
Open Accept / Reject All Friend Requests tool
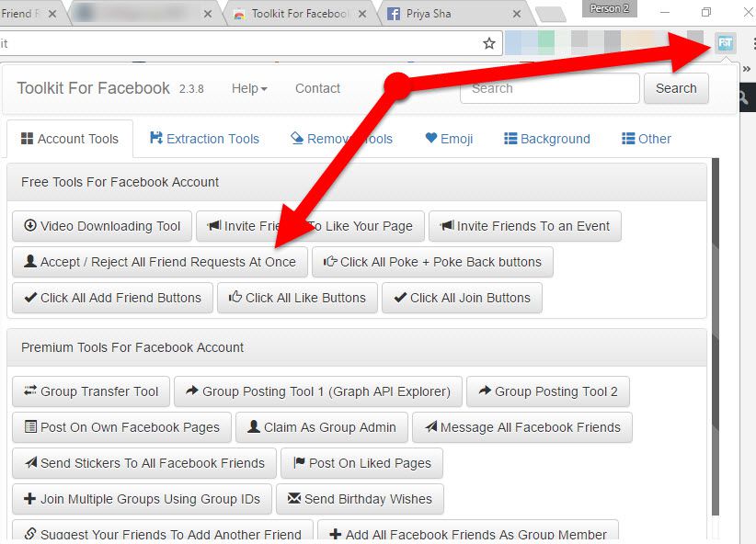pyautogui.click(x=160, y=262)
